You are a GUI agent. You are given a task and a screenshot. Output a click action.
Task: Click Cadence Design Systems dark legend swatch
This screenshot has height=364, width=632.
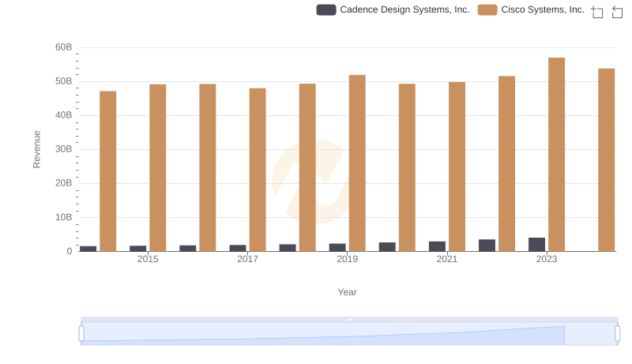tap(326, 9)
